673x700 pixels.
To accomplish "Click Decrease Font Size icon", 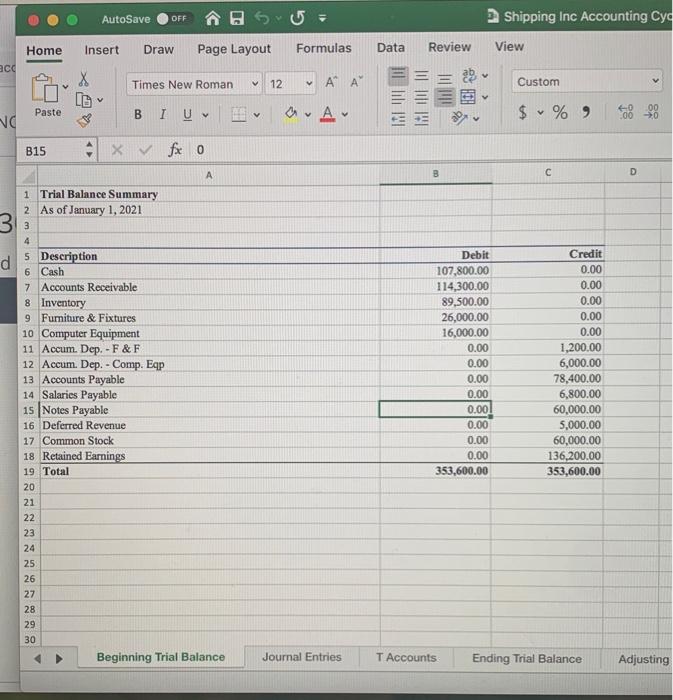I will (x=356, y=82).
